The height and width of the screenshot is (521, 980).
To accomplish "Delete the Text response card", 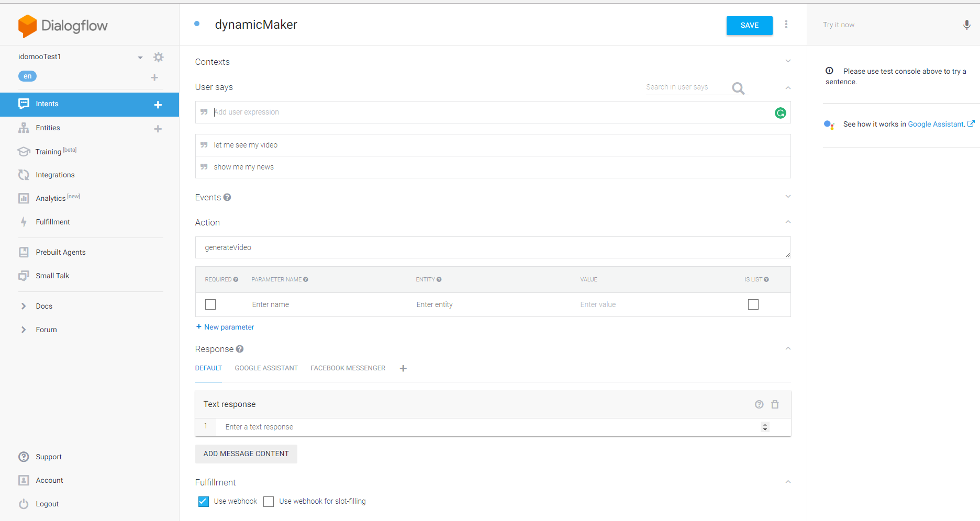I will point(775,404).
